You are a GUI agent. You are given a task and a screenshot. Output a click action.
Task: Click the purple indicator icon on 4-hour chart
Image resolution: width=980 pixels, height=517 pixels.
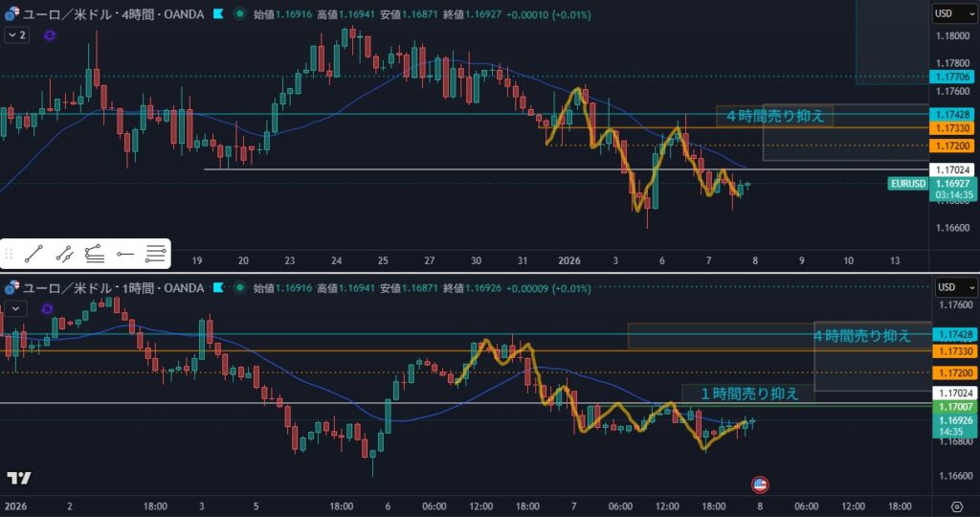pyautogui.click(x=50, y=34)
